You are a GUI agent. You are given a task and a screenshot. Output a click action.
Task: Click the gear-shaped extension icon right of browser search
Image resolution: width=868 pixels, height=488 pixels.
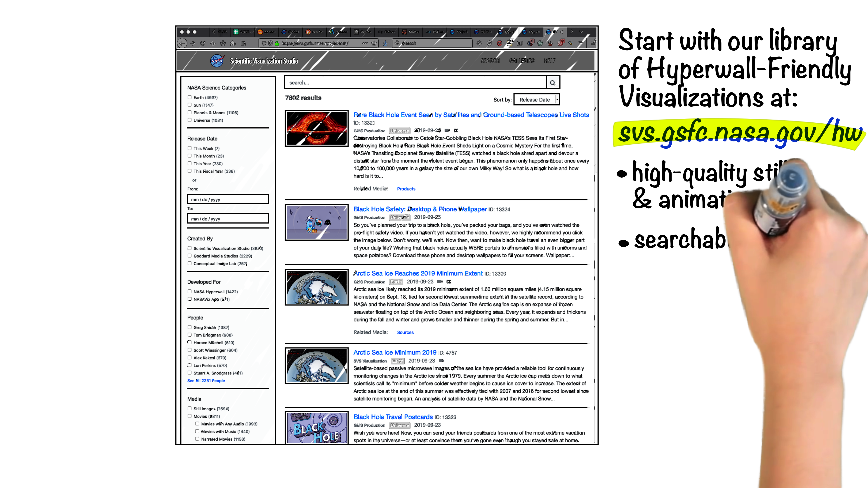point(479,43)
